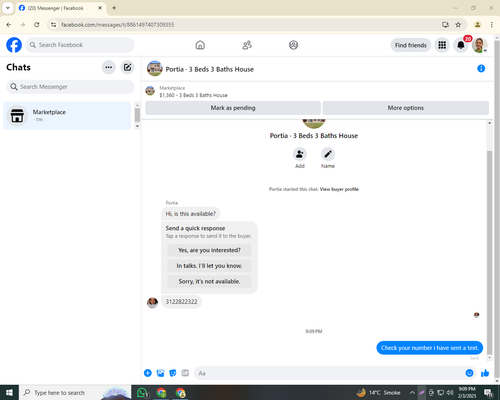Open the account profile picture menu
The height and width of the screenshot is (400, 500).
479,45
